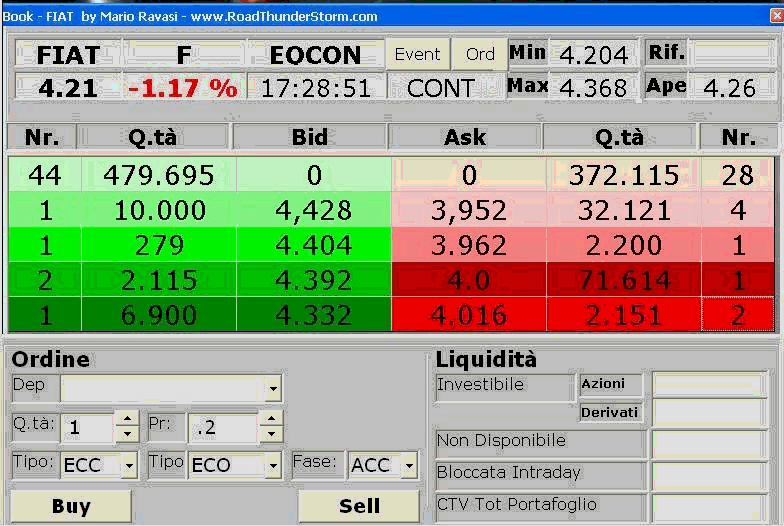Click bid quantity 2.115
Image resolution: width=784 pixels, height=526 pixels.
pos(159,280)
